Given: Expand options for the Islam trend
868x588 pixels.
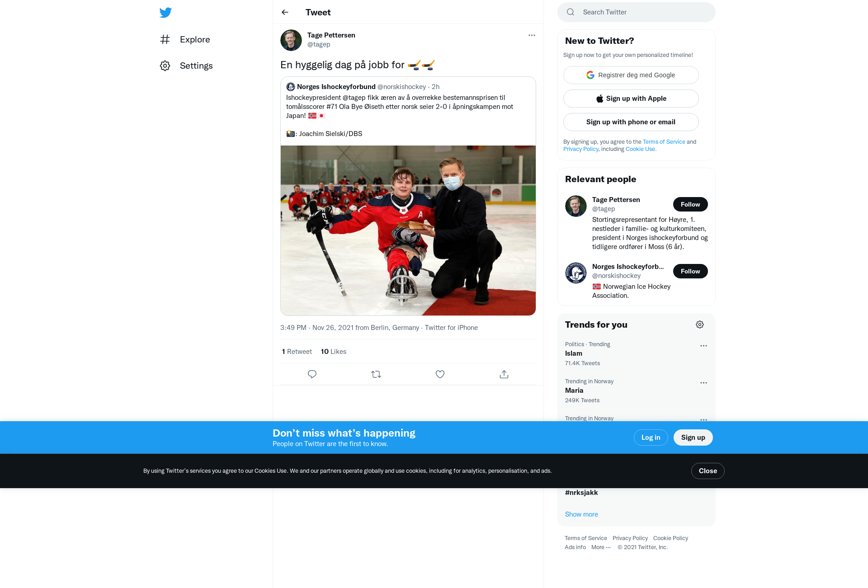Looking at the screenshot, I should [x=703, y=346].
